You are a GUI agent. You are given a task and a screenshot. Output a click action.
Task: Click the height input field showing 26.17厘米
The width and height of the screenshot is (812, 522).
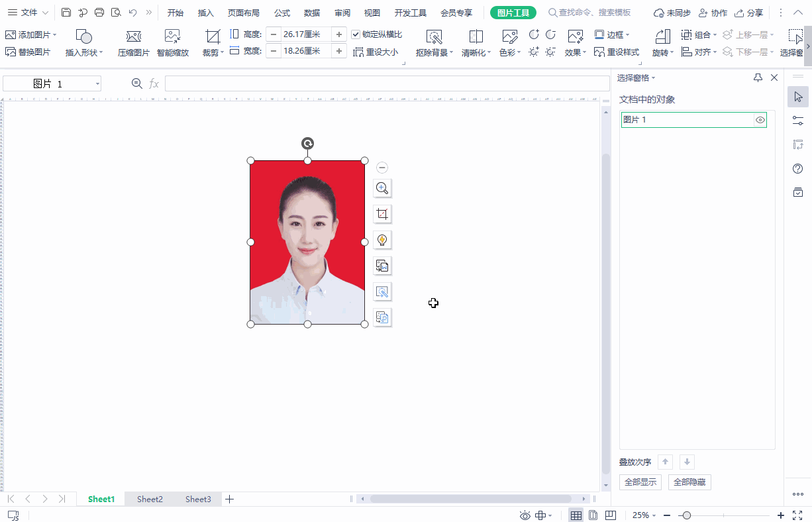306,34
